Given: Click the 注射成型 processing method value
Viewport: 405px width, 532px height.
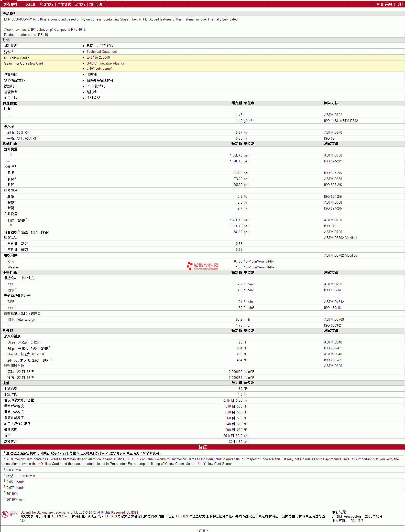Looking at the screenshot, I should (x=93, y=98).
